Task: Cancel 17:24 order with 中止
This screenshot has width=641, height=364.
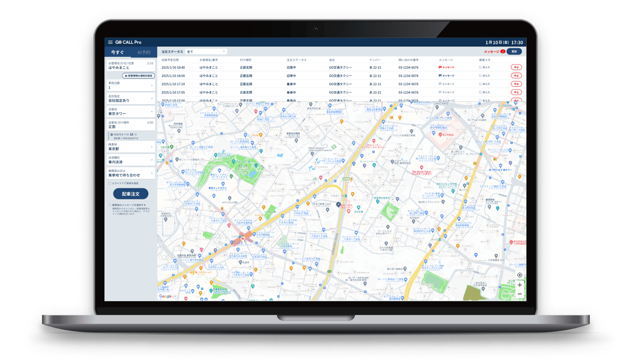Action: click(x=516, y=84)
